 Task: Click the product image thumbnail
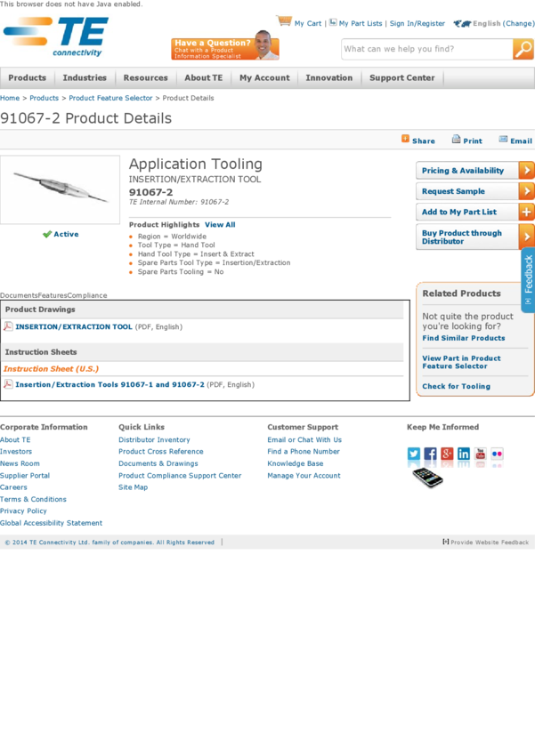(x=60, y=189)
